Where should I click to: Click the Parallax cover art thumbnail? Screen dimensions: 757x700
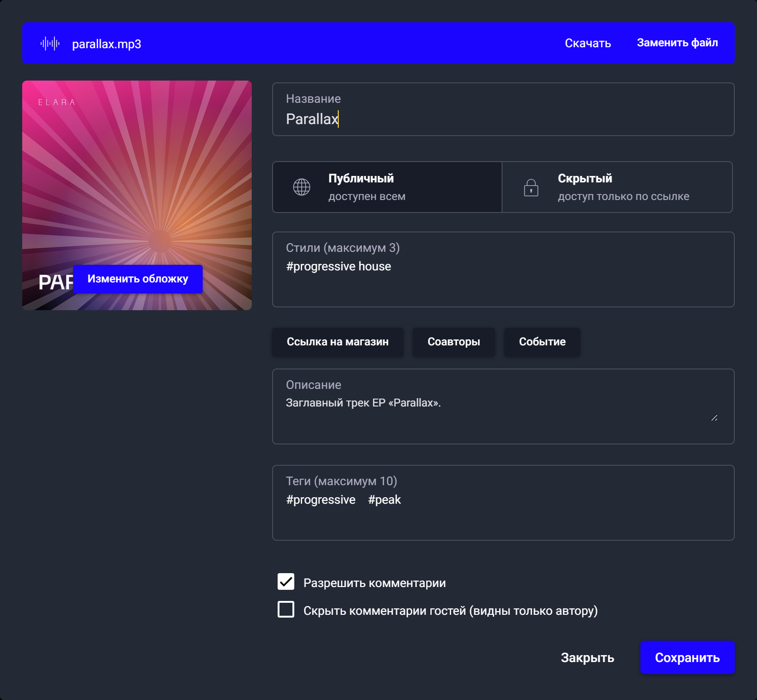(x=137, y=195)
